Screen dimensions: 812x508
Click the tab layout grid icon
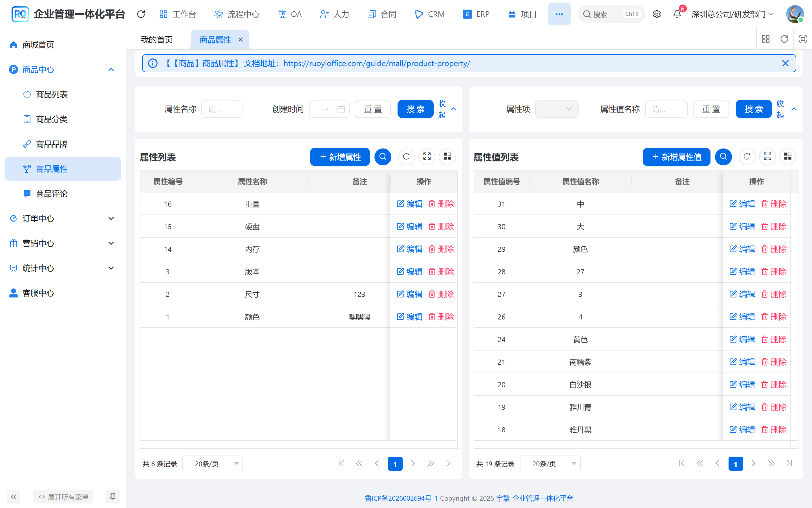(765, 39)
